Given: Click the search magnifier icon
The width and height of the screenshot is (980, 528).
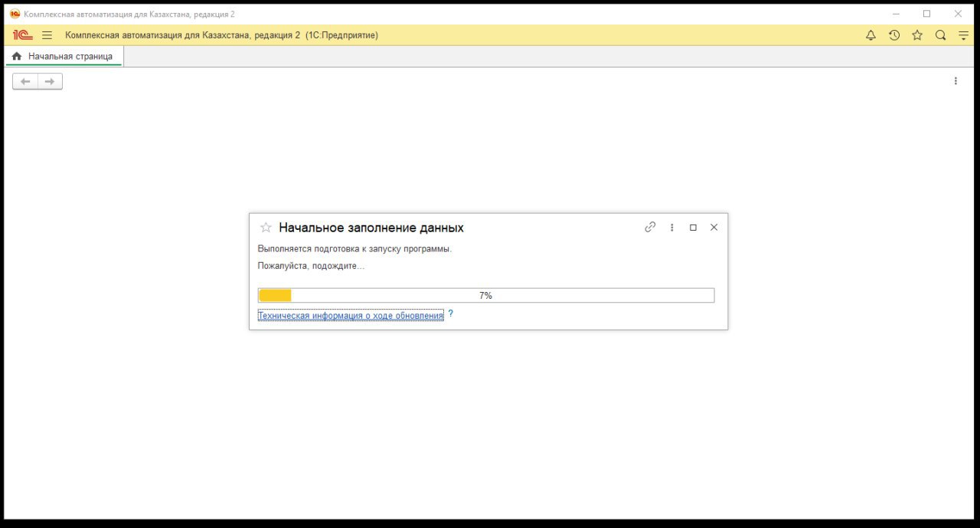Looking at the screenshot, I should coord(940,35).
